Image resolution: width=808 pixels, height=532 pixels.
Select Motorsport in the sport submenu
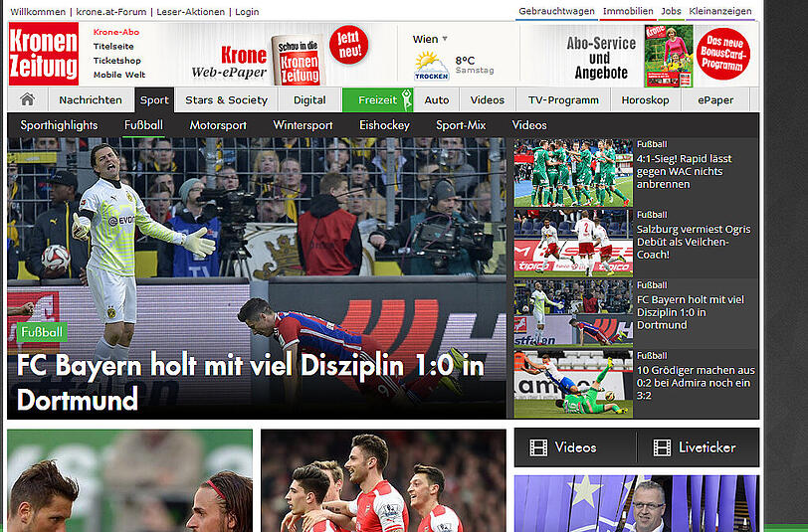[218, 125]
